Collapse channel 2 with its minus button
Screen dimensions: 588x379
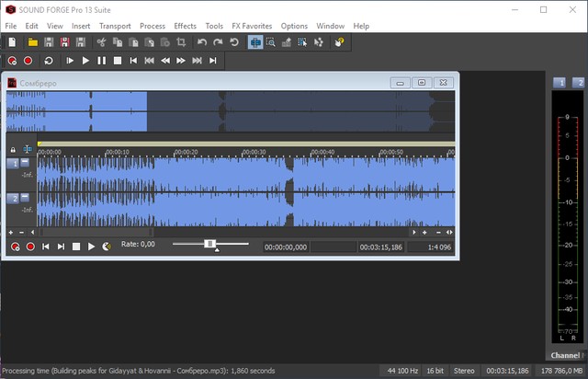25,198
